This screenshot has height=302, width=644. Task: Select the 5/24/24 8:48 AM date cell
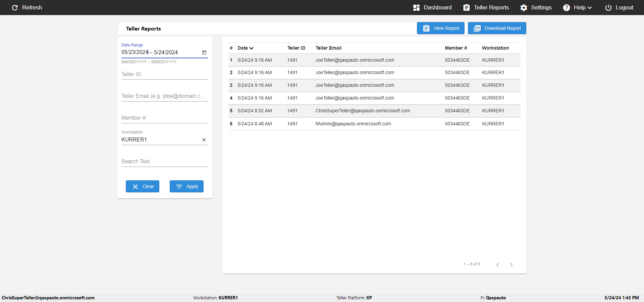(x=255, y=124)
